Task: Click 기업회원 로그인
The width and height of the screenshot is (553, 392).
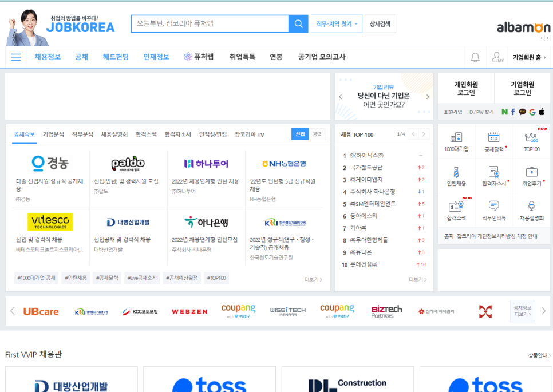Action: [x=522, y=88]
